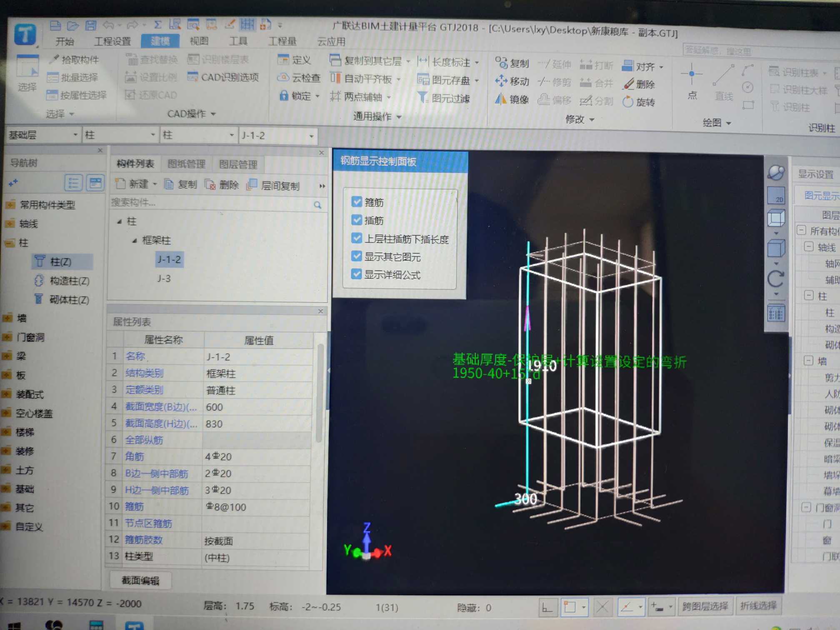The width and height of the screenshot is (840, 630).
Task: Select the 点 point drawing tool
Action: 692,82
